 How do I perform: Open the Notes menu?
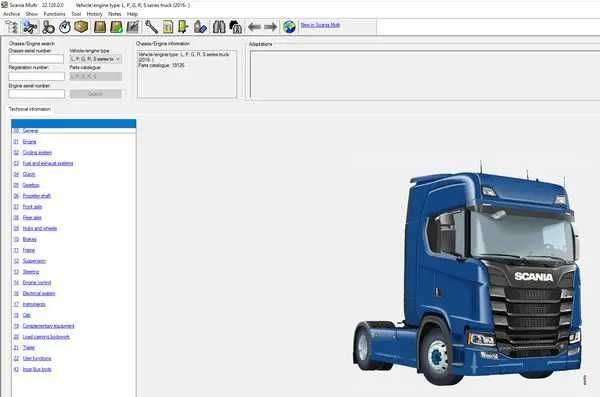coord(114,14)
